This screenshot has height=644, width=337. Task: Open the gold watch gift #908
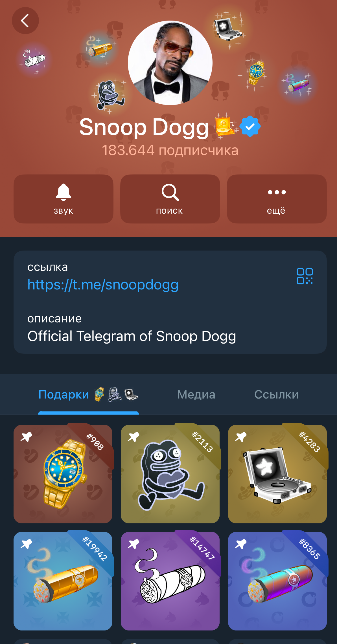[63, 474]
